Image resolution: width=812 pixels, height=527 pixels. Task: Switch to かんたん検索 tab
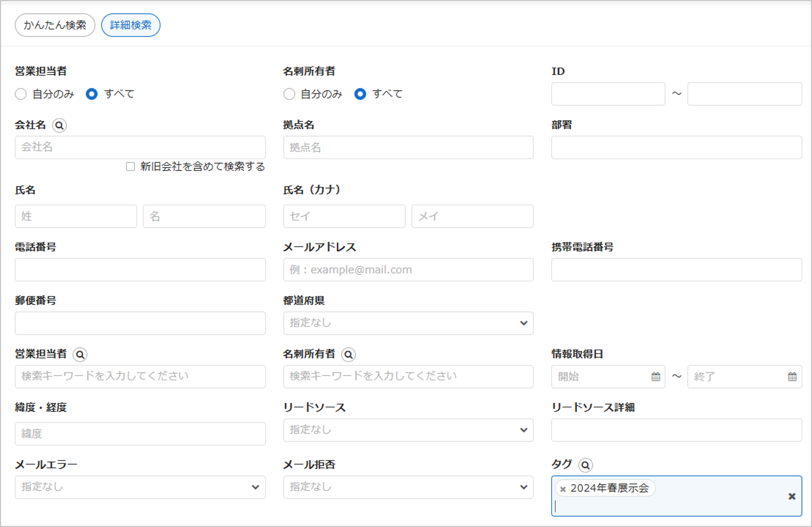[x=55, y=25]
